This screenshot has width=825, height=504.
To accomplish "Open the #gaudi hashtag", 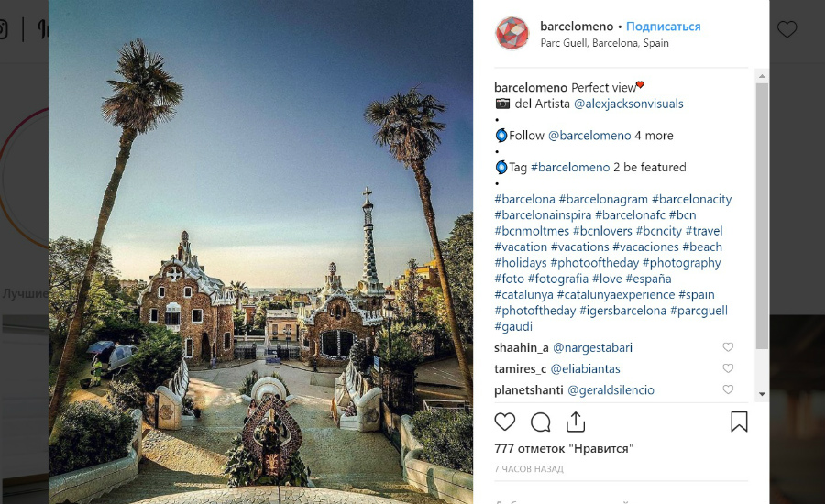I will click(513, 327).
